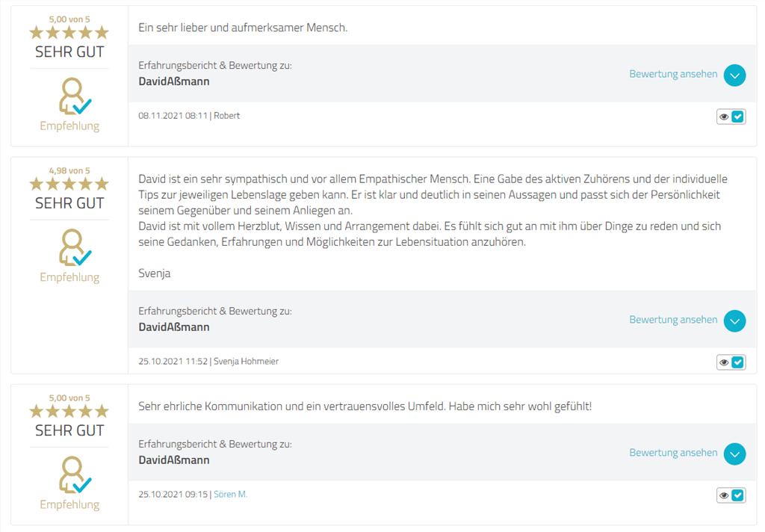Click "Bewertung ansehen" on Robert's review

(x=673, y=74)
